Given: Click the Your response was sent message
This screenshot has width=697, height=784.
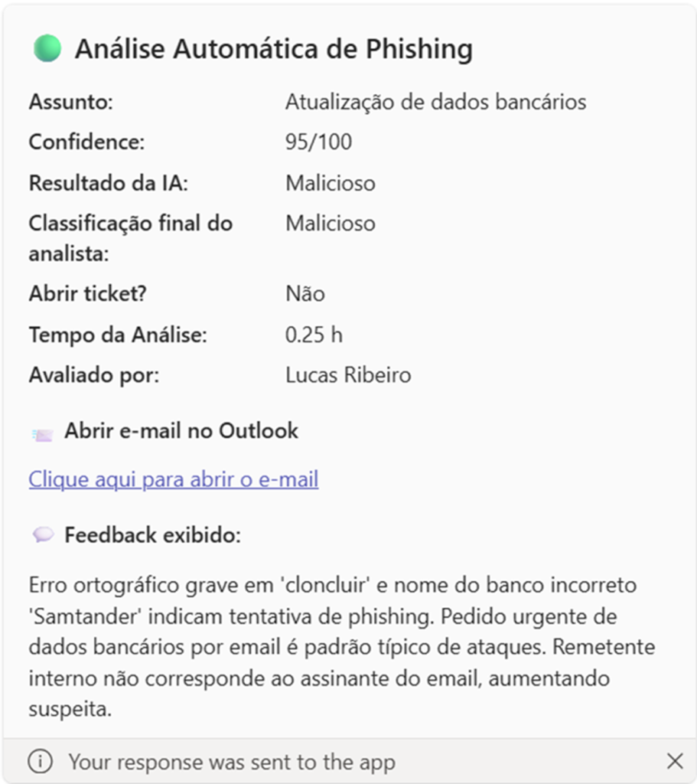Looking at the screenshot, I should [x=232, y=762].
